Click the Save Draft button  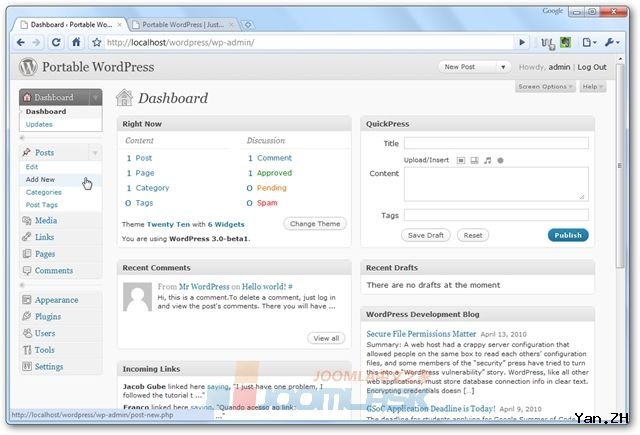tap(426, 235)
